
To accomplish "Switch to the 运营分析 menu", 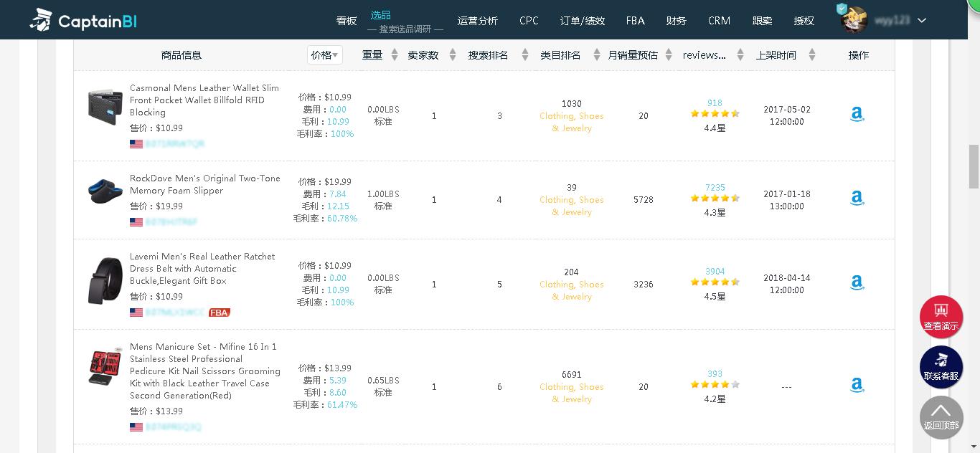I will coord(478,21).
